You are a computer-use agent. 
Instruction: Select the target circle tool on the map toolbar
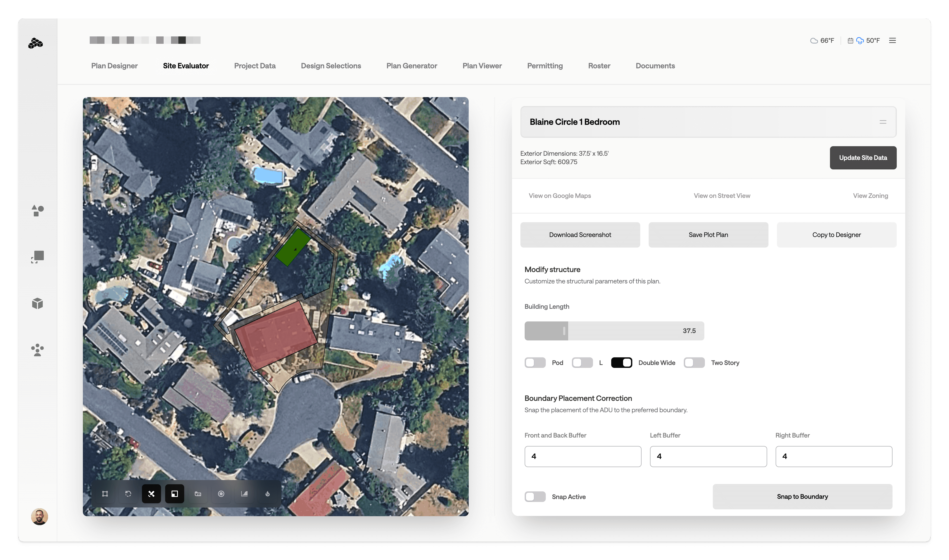[x=221, y=493]
